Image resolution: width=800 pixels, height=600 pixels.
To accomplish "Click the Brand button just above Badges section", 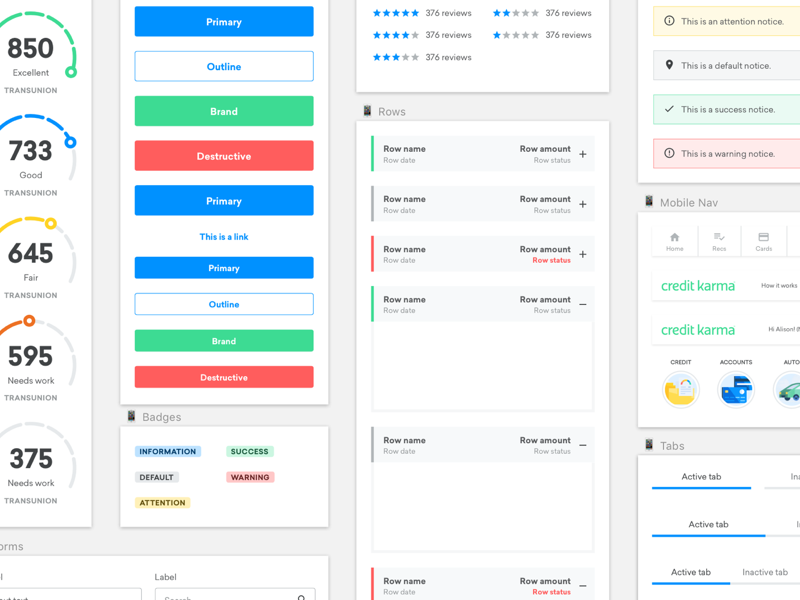I will [x=224, y=341].
